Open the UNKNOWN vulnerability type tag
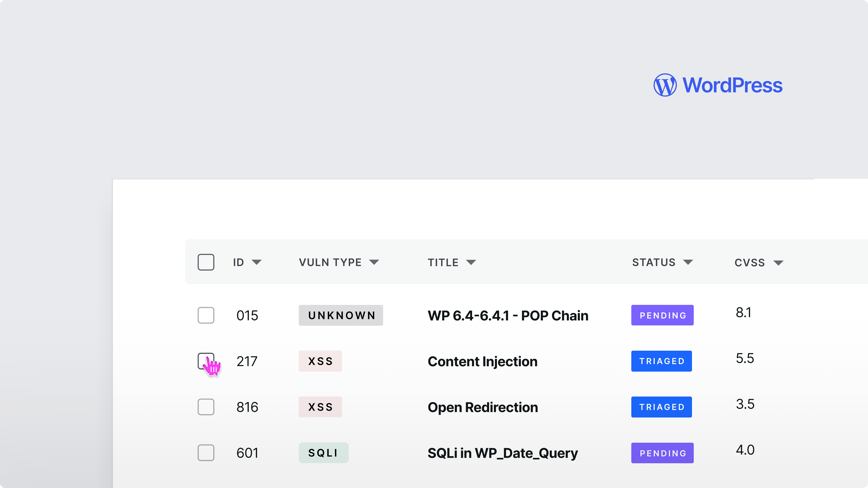The width and height of the screenshot is (868, 488). [341, 315]
